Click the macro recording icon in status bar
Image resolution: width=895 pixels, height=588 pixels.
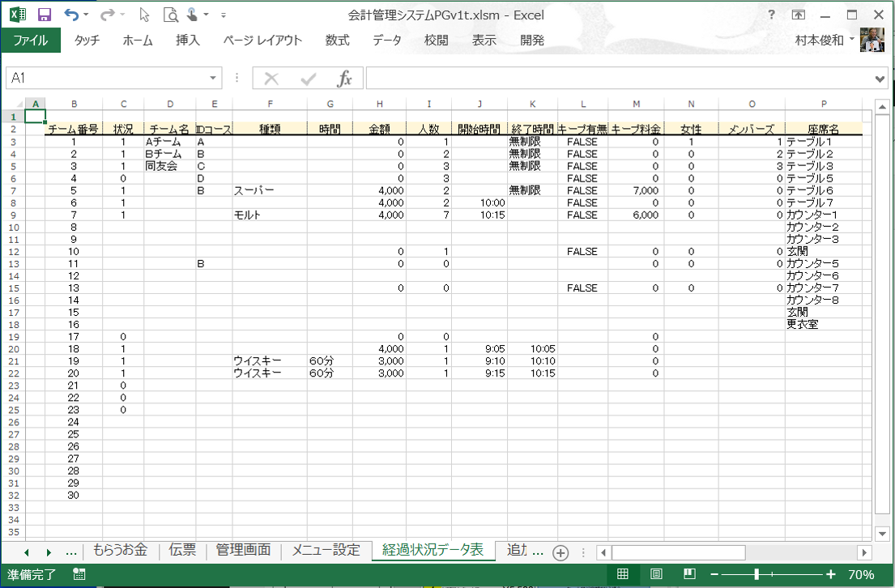pyautogui.click(x=79, y=574)
